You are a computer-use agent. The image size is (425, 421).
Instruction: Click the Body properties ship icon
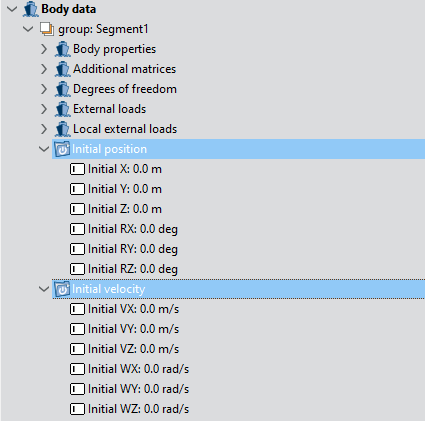62,49
